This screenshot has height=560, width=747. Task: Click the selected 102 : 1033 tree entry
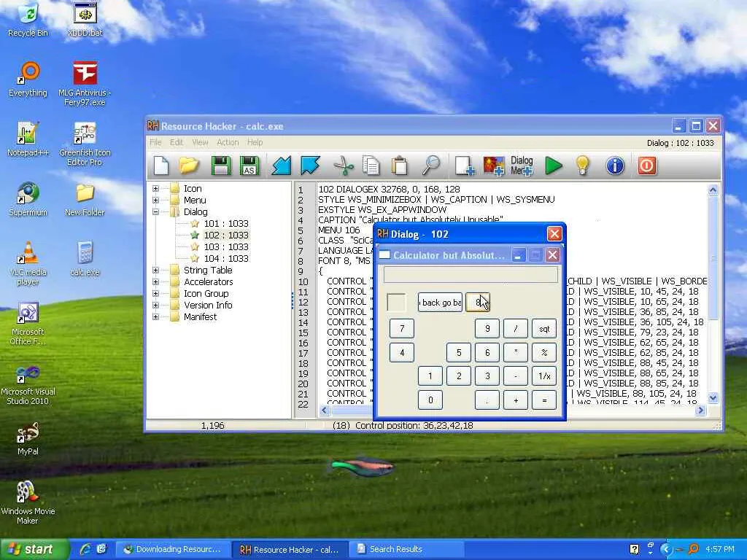tap(226, 236)
